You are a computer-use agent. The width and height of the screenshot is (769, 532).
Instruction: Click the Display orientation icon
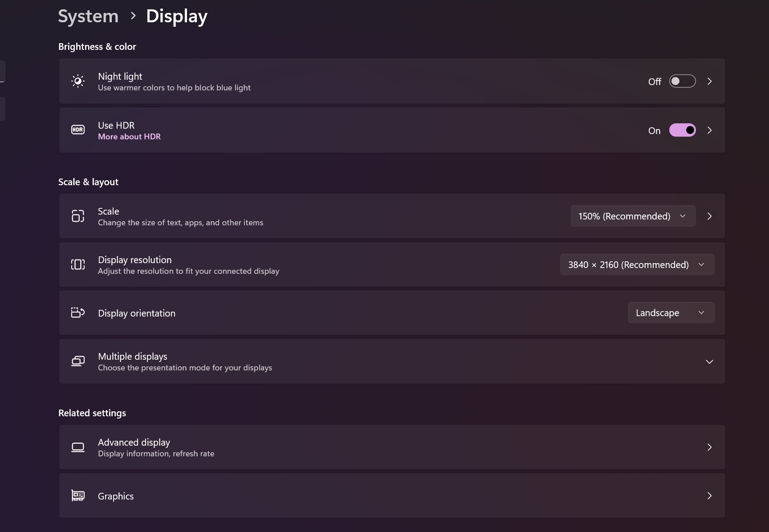78,313
